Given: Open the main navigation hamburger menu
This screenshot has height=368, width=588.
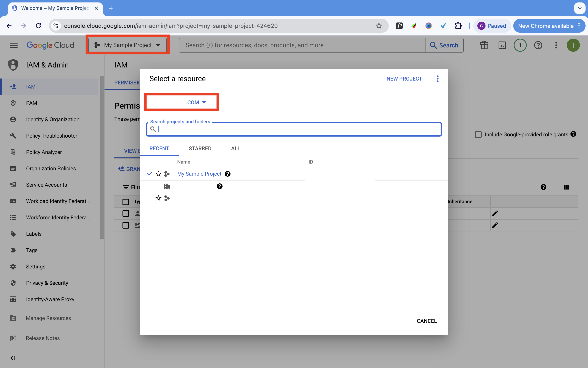Looking at the screenshot, I should tap(14, 45).
